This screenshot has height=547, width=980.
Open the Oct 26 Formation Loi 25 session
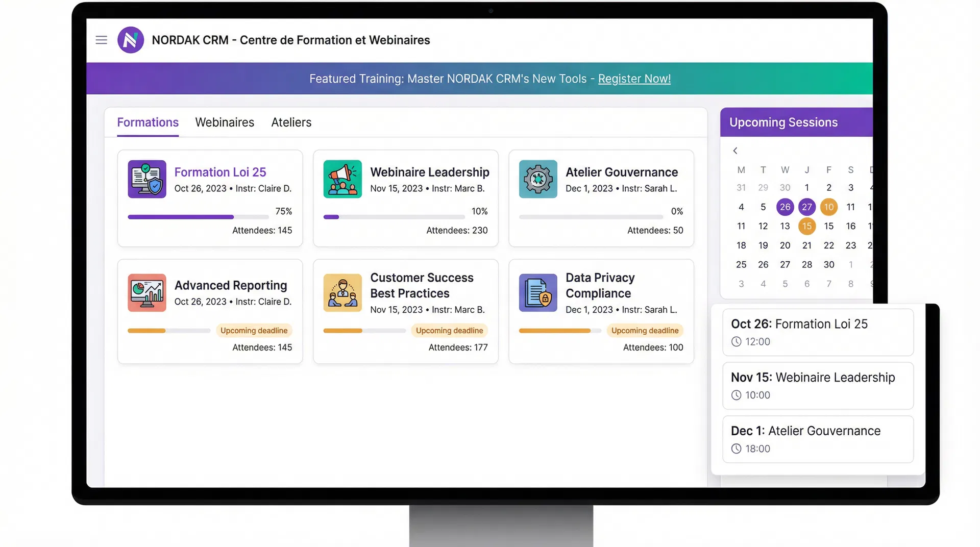(818, 332)
